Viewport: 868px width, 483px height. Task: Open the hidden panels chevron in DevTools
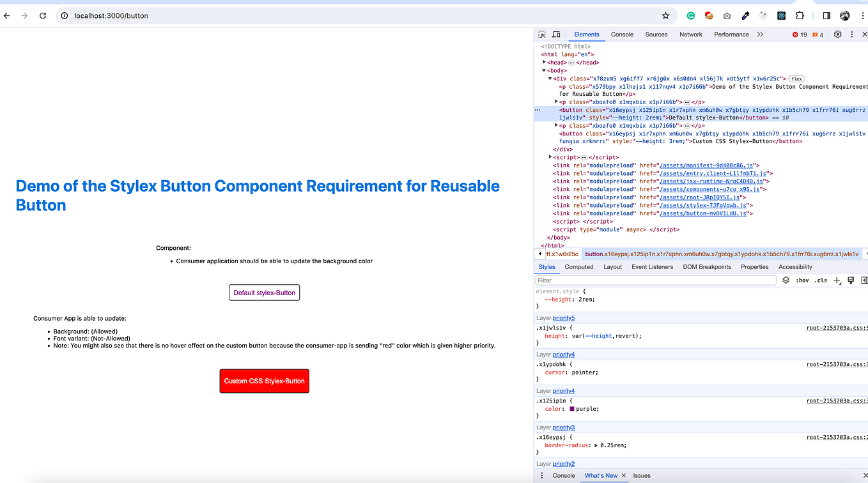[761, 34]
